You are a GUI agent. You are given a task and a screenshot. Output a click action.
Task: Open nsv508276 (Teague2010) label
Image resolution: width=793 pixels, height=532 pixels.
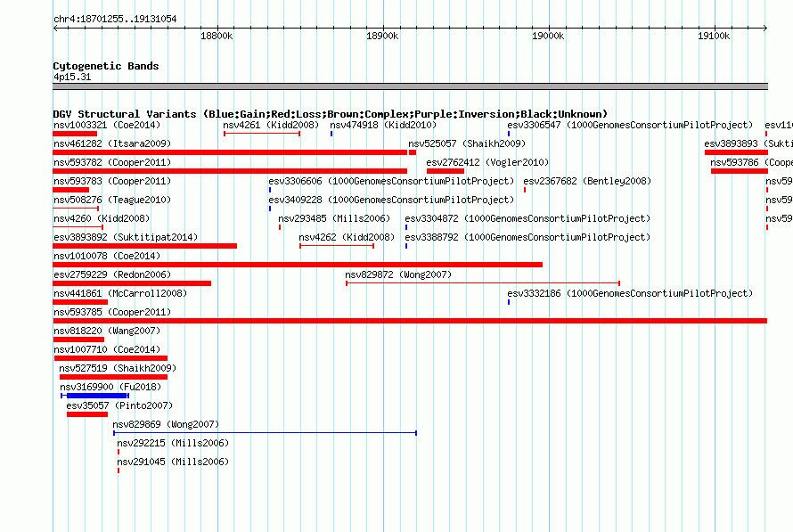112,200
